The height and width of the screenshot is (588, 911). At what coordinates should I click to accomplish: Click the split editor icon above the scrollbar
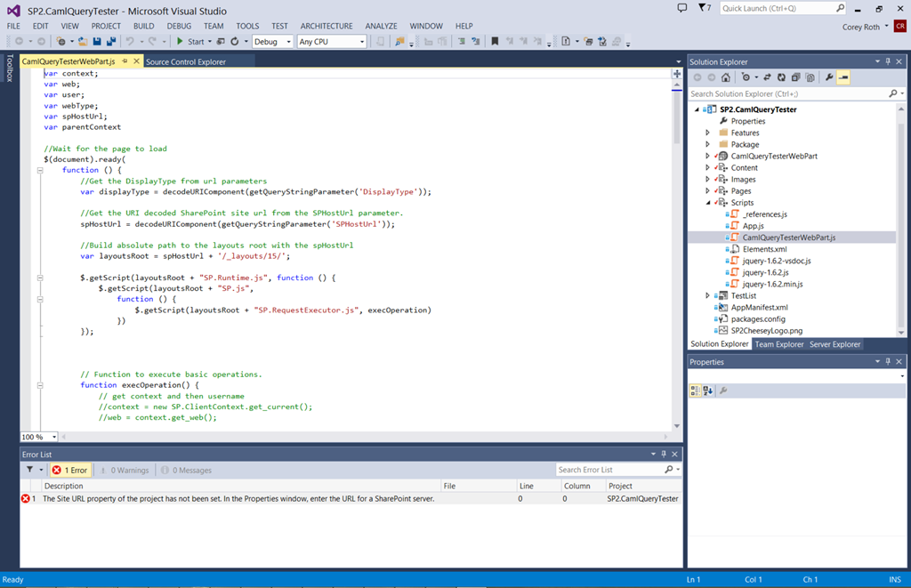[x=677, y=74]
